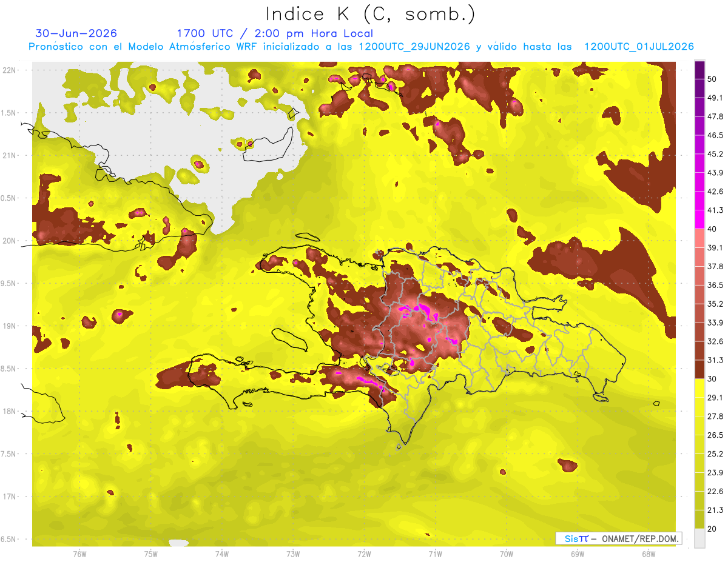
Task: Click the '43.9' colorbar value
Action: (x=715, y=173)
